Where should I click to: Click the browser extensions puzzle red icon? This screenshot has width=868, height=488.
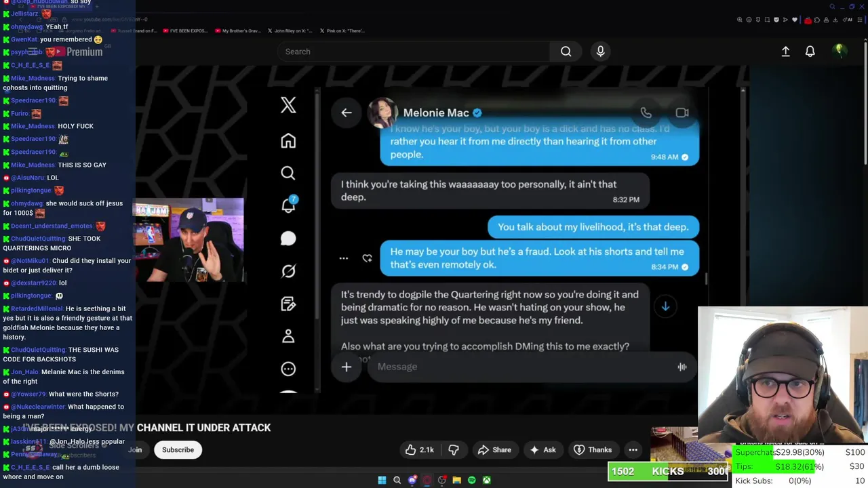click(x=808, y=20)
